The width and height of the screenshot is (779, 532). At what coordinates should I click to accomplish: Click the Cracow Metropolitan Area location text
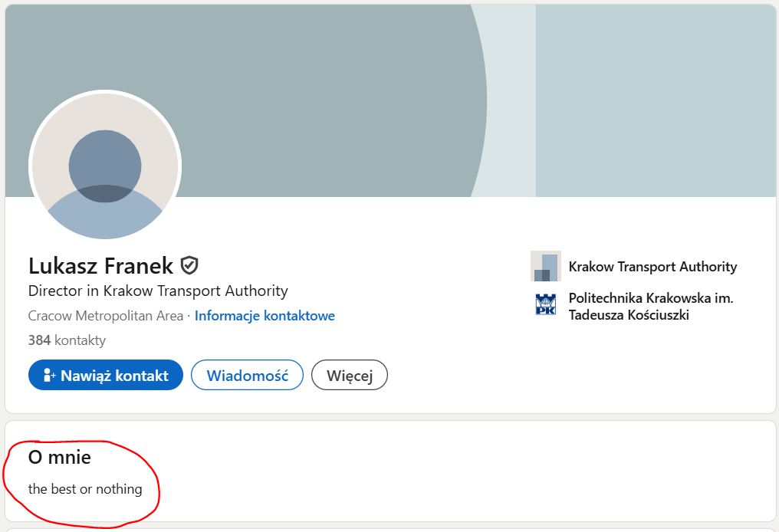[106, 316]
